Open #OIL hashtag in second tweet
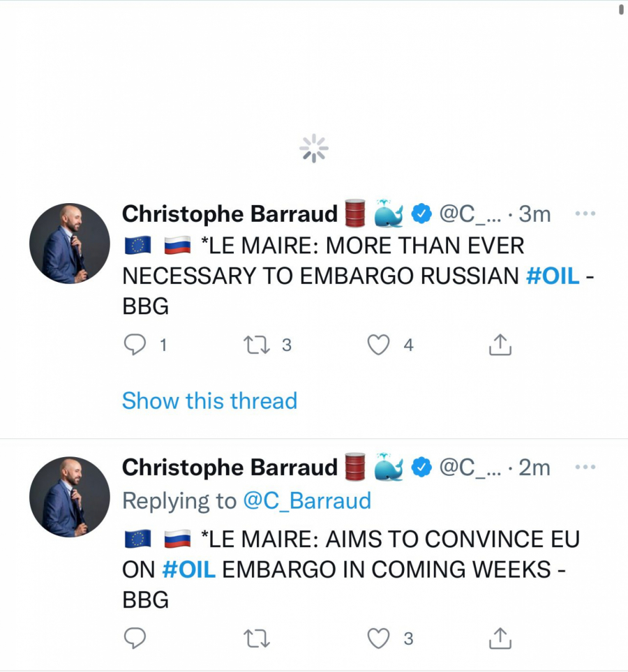628x672 pixels. 188,569
